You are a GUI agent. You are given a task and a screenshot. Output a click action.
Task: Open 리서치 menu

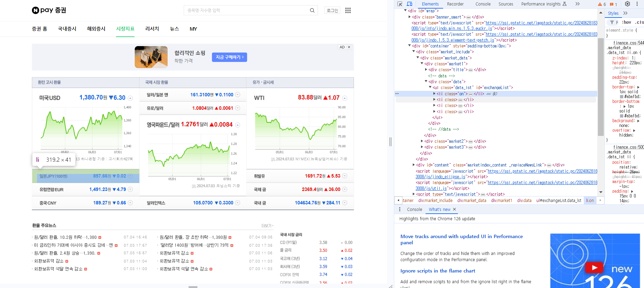(152, 29)
